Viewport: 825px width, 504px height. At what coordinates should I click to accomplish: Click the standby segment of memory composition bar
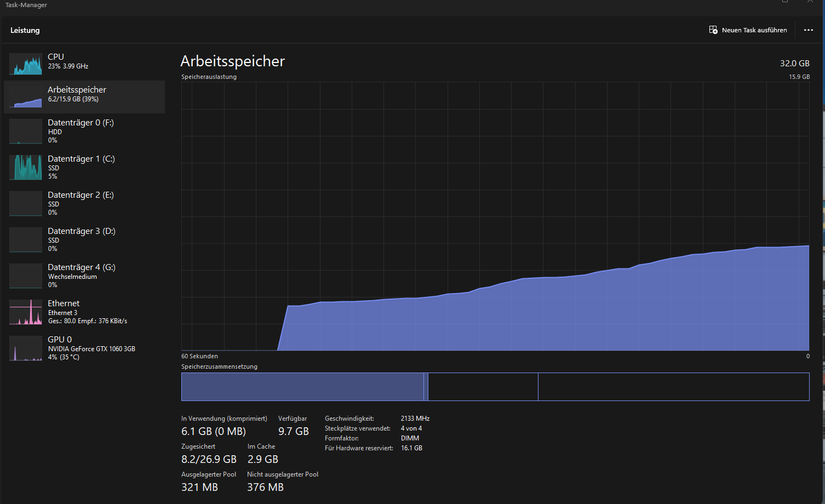click(x=483, y=387)
